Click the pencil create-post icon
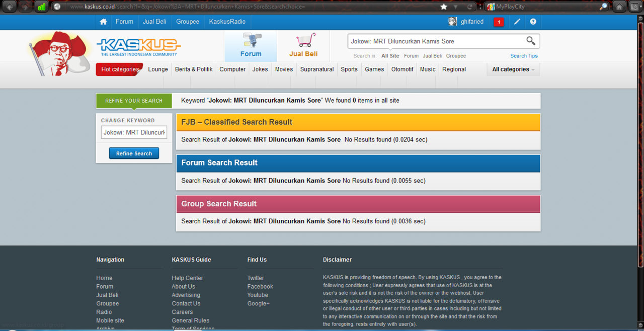Viewport: 644px width, 331px height. point(517,22)
